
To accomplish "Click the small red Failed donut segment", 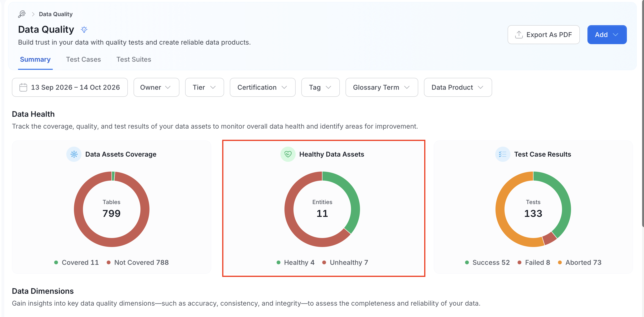I will point(550,239).
